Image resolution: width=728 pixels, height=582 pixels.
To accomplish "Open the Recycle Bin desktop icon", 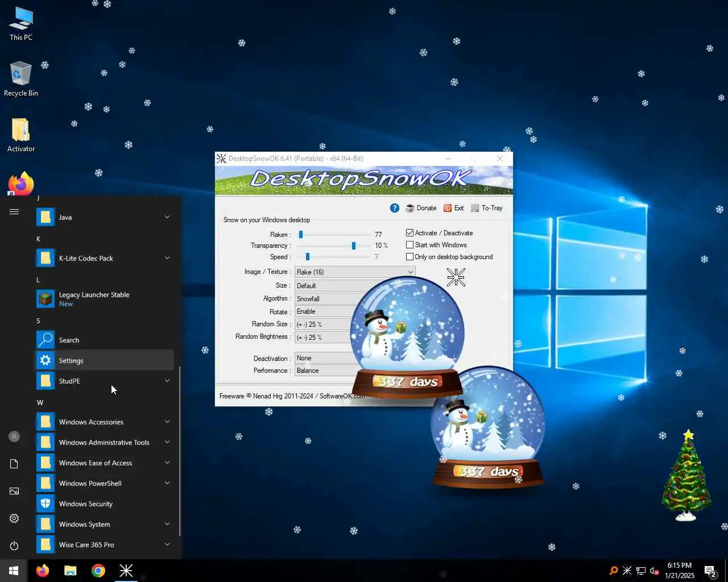I will coord(21,79).
